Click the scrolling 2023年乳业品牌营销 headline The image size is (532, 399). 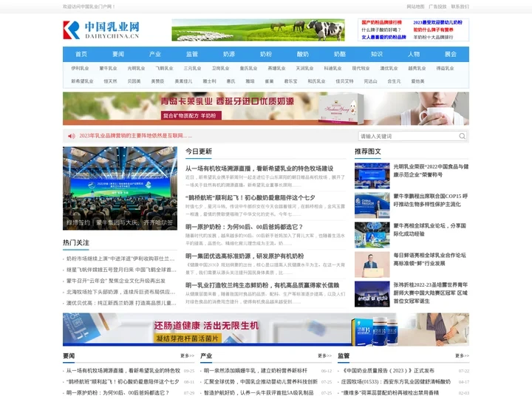(136, 136)
